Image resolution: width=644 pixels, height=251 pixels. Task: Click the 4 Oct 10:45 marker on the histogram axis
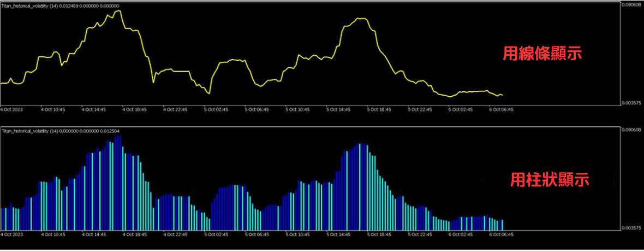pyautogui.click(x=53, y=235)
